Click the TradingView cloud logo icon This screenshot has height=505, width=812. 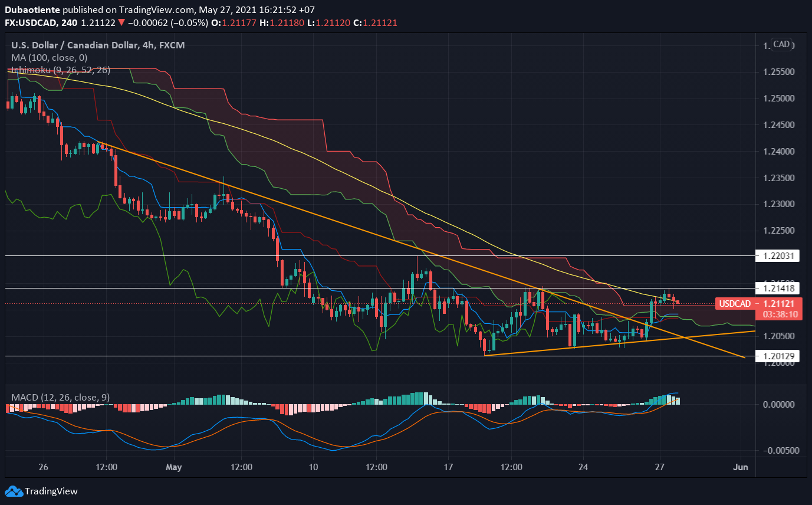[x=14, y=491]
